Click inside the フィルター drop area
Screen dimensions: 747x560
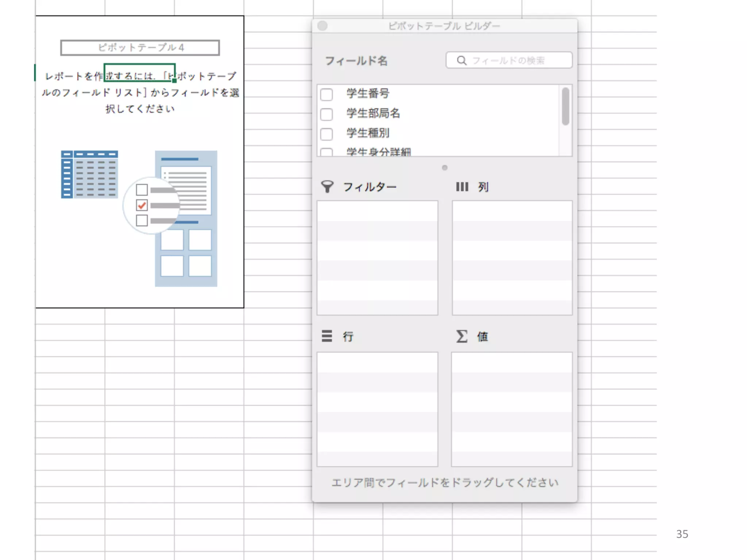coord(377,257)
